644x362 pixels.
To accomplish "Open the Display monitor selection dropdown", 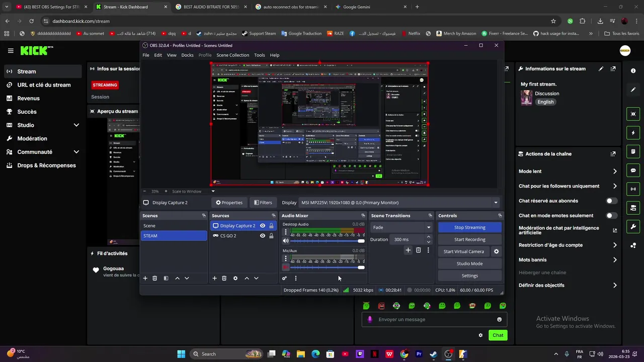I will coord(399,203).
